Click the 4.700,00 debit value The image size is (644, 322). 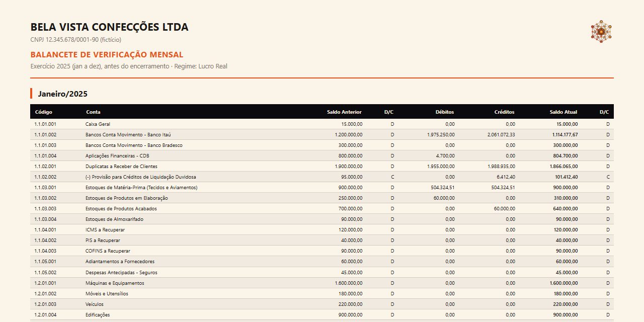[445, 156]
